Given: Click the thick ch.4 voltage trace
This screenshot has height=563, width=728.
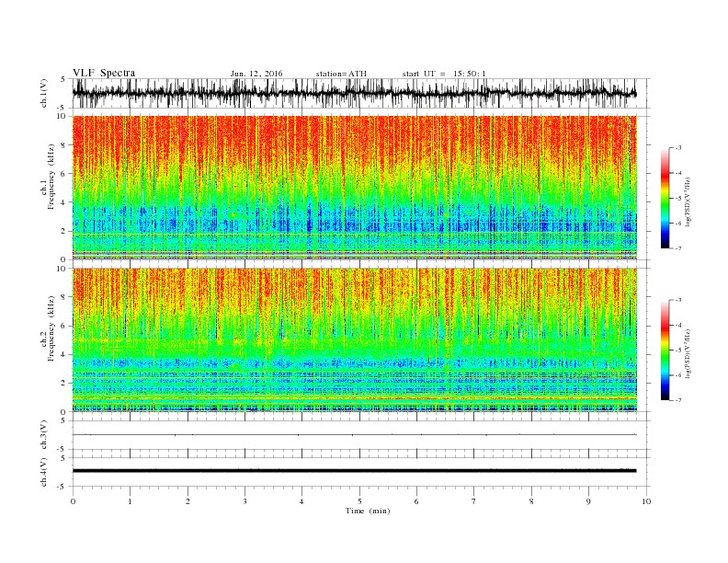Looking at the screenshot, I should tap(355, 471).
